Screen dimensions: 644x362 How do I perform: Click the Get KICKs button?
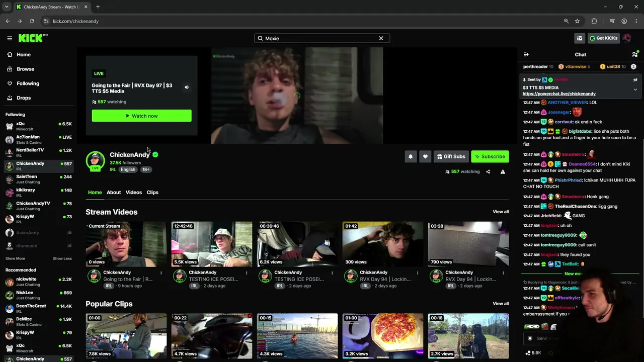pyautogui.click(x=603, y=38)
